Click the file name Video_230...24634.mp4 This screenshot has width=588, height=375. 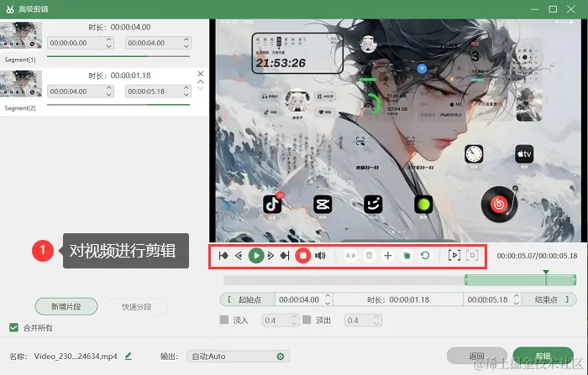pyautogui.click(x=76, y=357)
